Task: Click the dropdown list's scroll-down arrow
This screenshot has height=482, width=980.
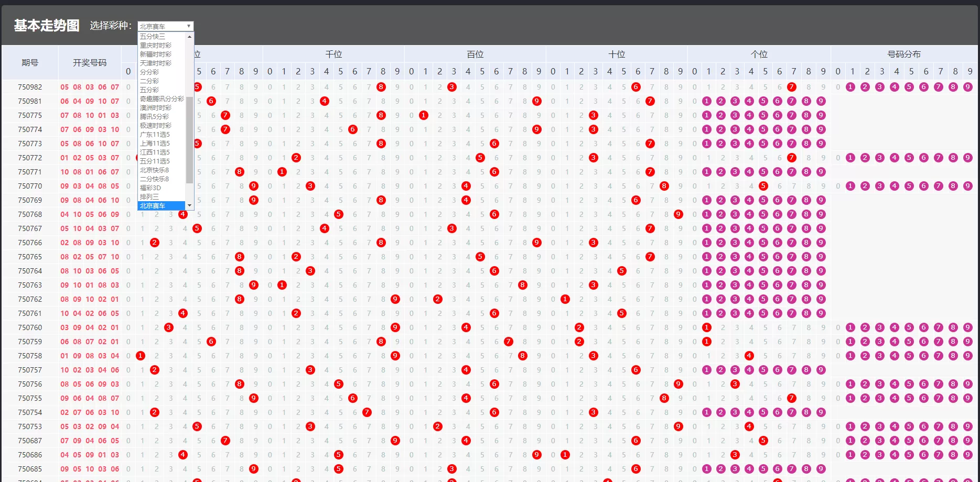Action: (189, 205)
